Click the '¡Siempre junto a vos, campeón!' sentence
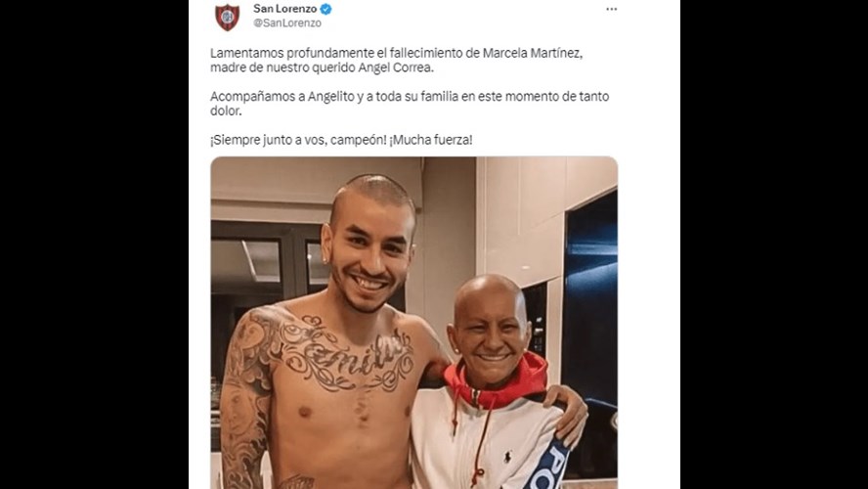Image resolution: width=868 pixels, height=489 pixels. coord(298,140)
